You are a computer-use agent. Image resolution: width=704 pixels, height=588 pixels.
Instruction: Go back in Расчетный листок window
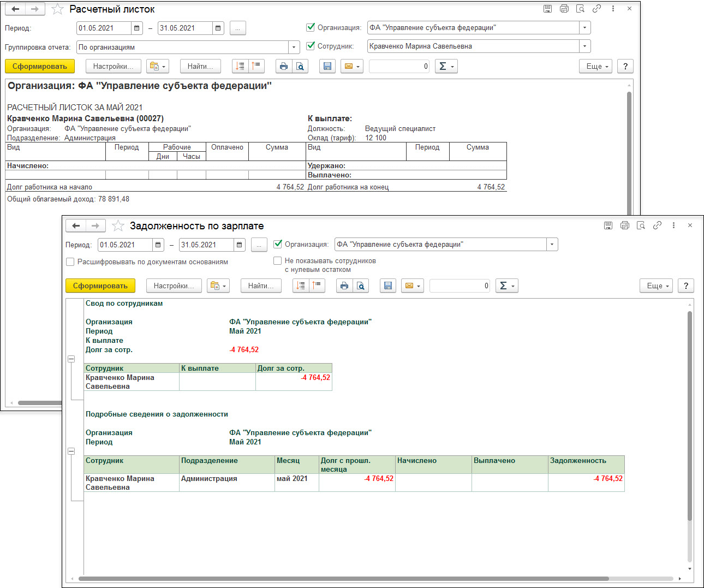point(15,9)
